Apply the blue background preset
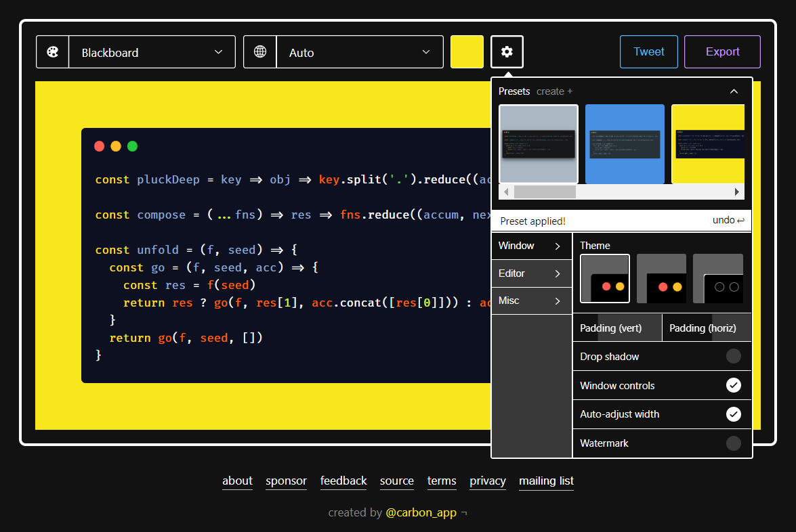Image resolution: width=796 pixels, height=532 pixels. pos(625,144)
